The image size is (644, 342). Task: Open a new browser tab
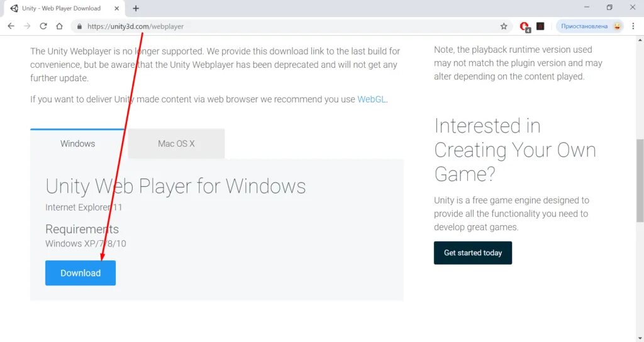point(136,8)
